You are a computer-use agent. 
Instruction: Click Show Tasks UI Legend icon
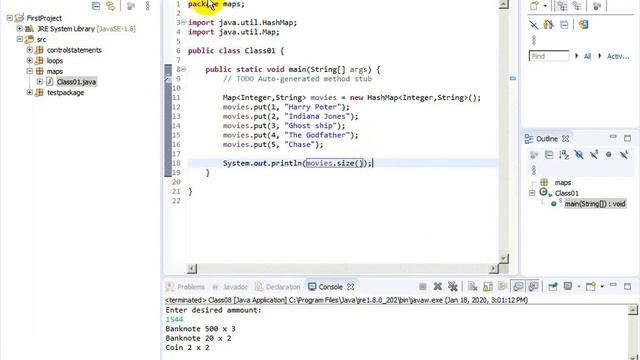coord(583,24)
